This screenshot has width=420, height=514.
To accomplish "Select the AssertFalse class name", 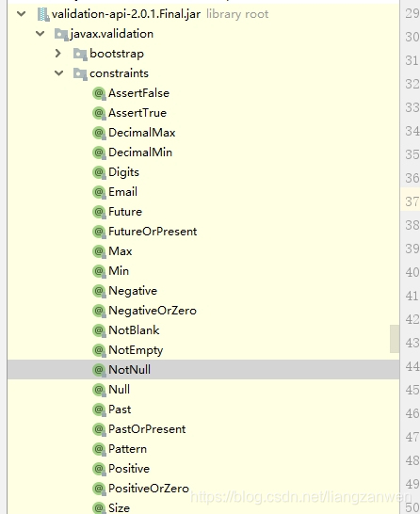I will tap(139, 93).
